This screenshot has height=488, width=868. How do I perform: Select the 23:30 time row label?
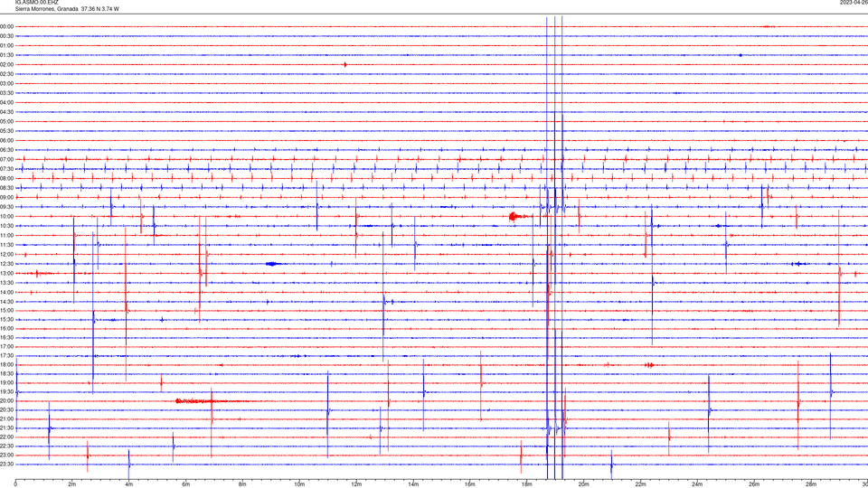[x=7, y=465]
